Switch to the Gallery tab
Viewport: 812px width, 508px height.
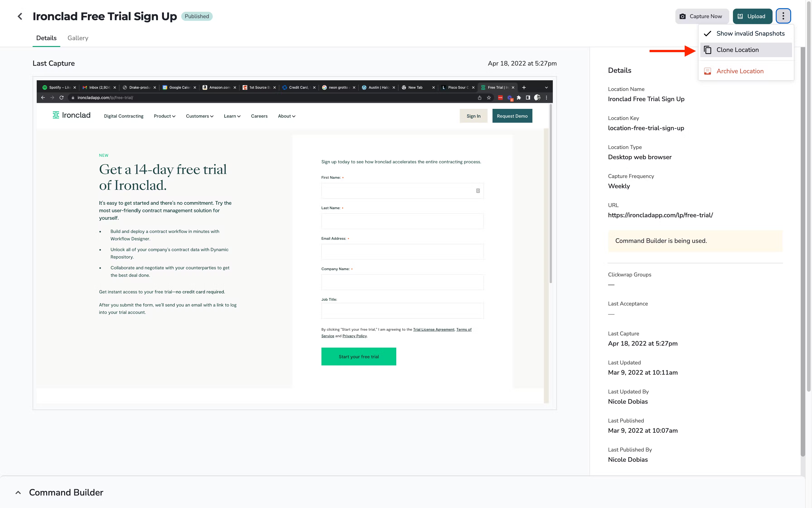pyautogui.click(x=78, y=38)
